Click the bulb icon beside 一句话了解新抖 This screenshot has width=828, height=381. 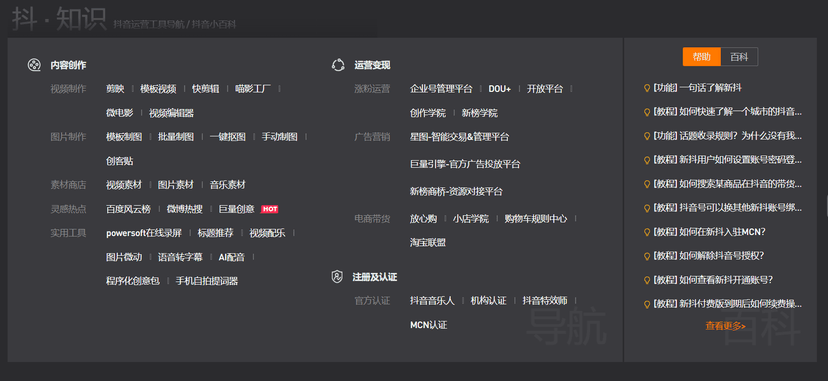click(646, 88)
